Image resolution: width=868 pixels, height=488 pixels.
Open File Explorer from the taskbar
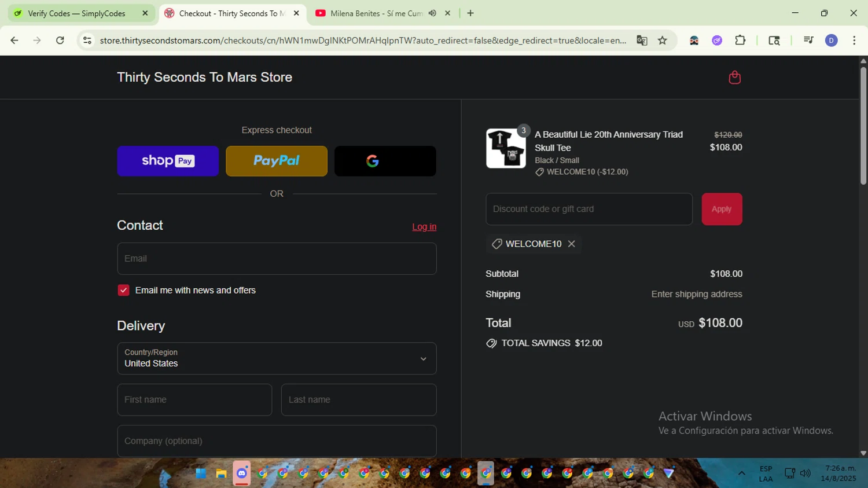coord(221,474)
